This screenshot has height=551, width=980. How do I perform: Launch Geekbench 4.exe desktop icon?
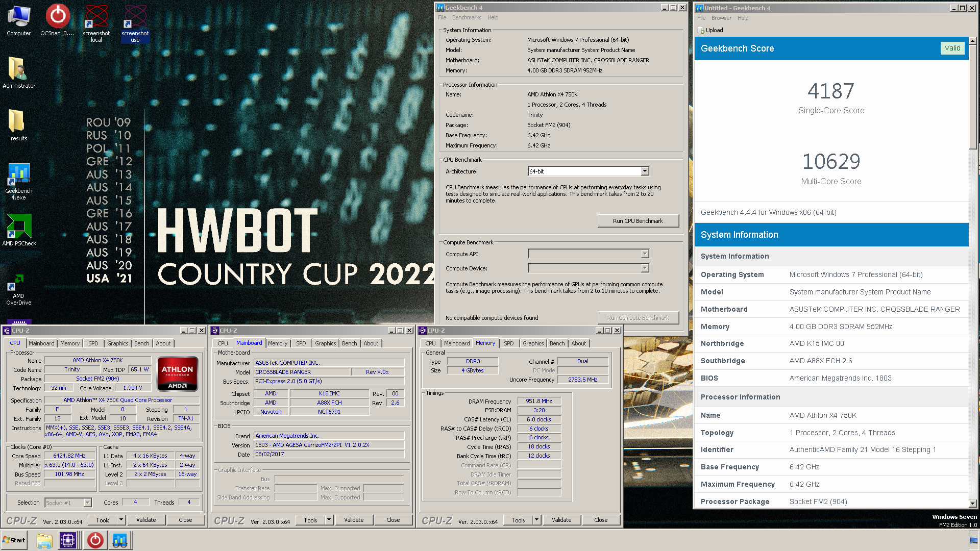(19, 182)
